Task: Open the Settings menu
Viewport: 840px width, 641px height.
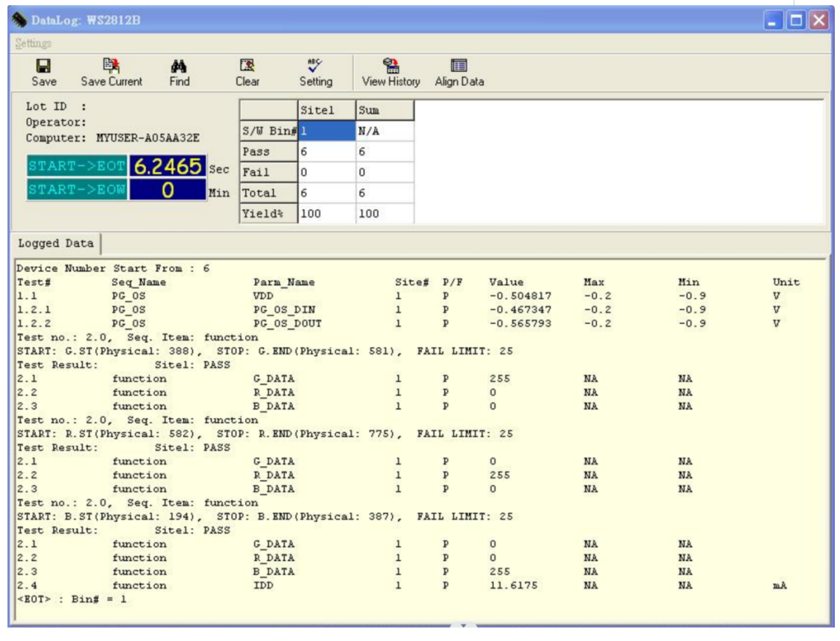Action: [33, 43]
